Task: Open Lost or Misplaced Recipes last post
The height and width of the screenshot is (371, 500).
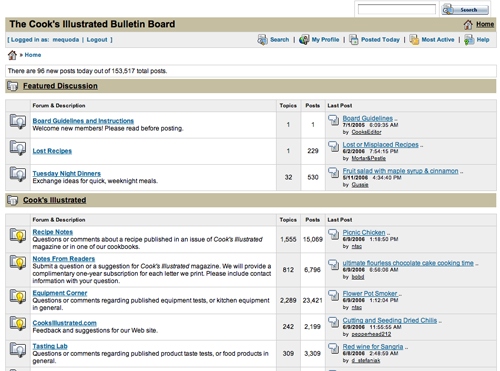Action: pyautogui.click(x=380, y=145)
